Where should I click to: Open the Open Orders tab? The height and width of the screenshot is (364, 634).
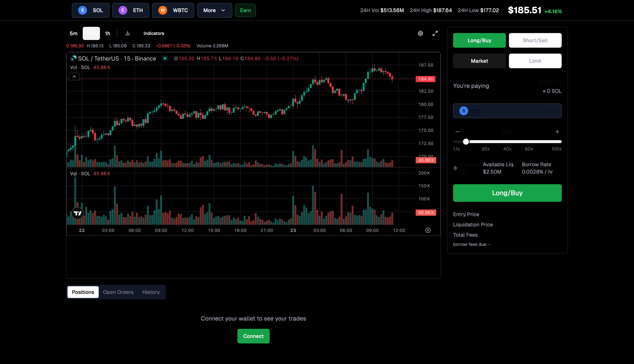click(x=118, y=292)
